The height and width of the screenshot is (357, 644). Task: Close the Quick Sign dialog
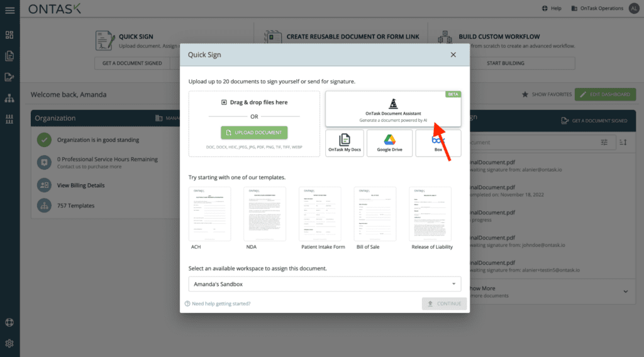point(453,55)
